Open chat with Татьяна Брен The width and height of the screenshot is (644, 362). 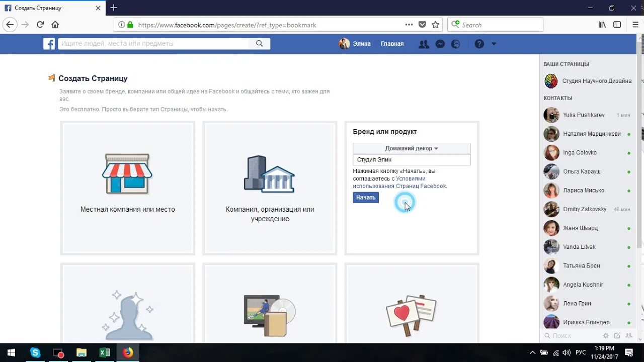(588, 266)
